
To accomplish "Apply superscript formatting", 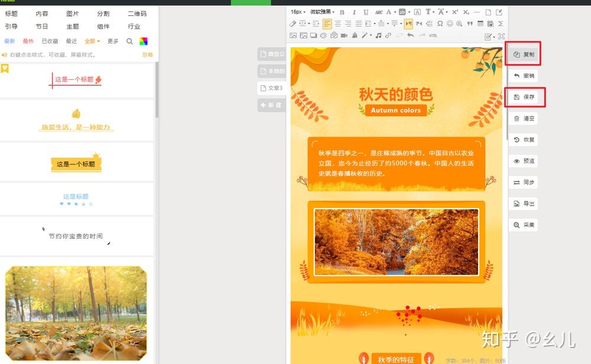I will pyautogui.click(x=455, y=12).
